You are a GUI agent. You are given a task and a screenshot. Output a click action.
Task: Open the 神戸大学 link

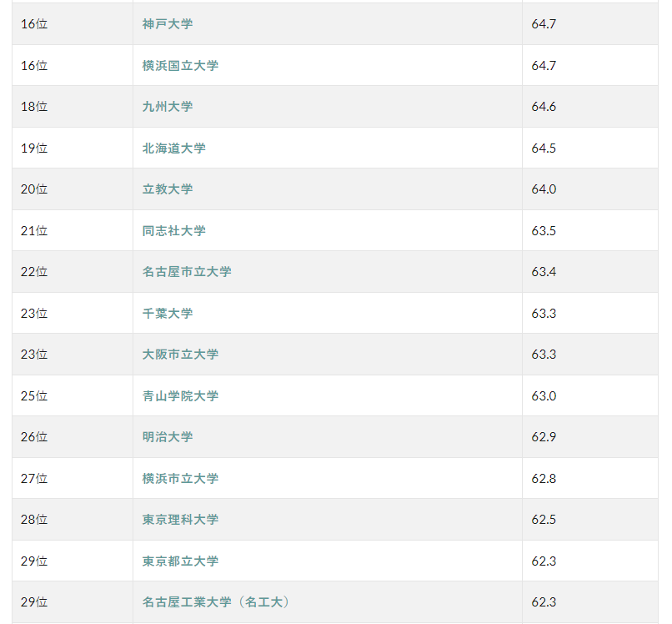coord(168,24)
